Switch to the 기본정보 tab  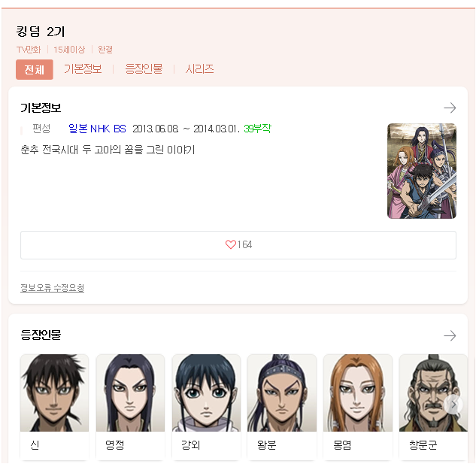coord(83,69)
